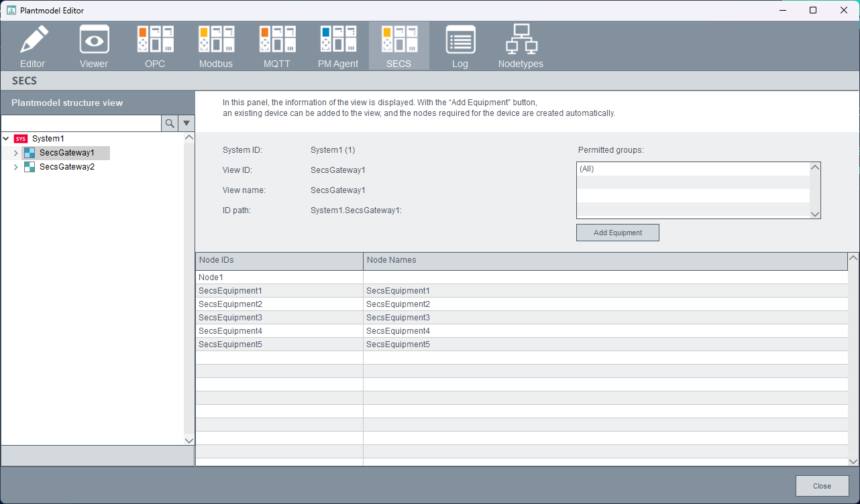This screenshot has width=860, height=504.
Task: Open the Log panel
Action: tap(460, 46)
